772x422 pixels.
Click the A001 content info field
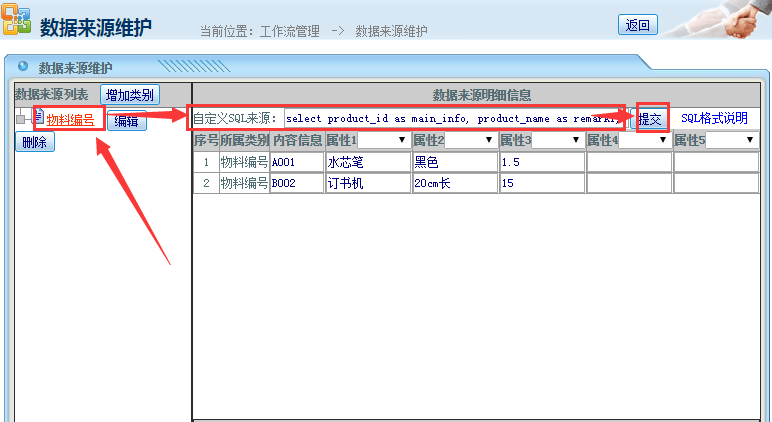point(296,162)
